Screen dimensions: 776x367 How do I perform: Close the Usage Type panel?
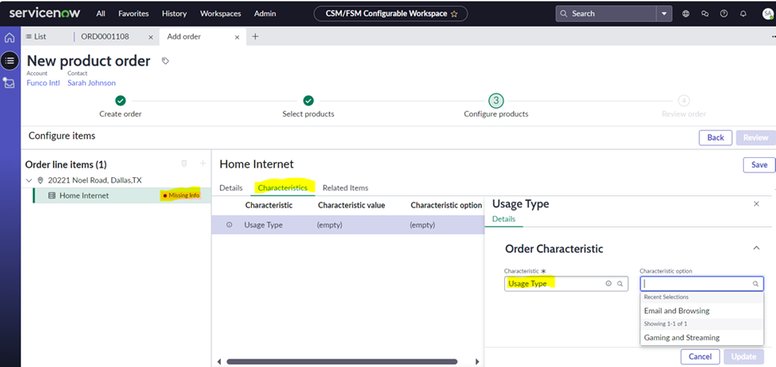click(x=756, y=204)
